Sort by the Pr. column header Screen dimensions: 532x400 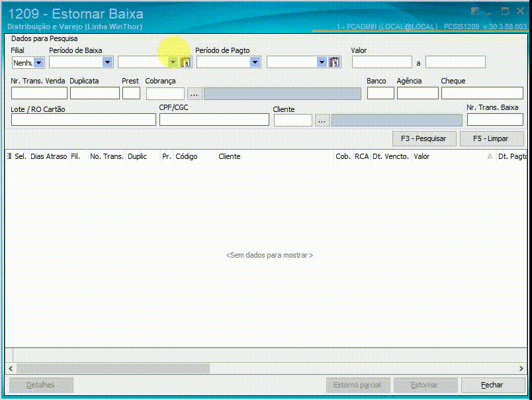pos(166,156)
